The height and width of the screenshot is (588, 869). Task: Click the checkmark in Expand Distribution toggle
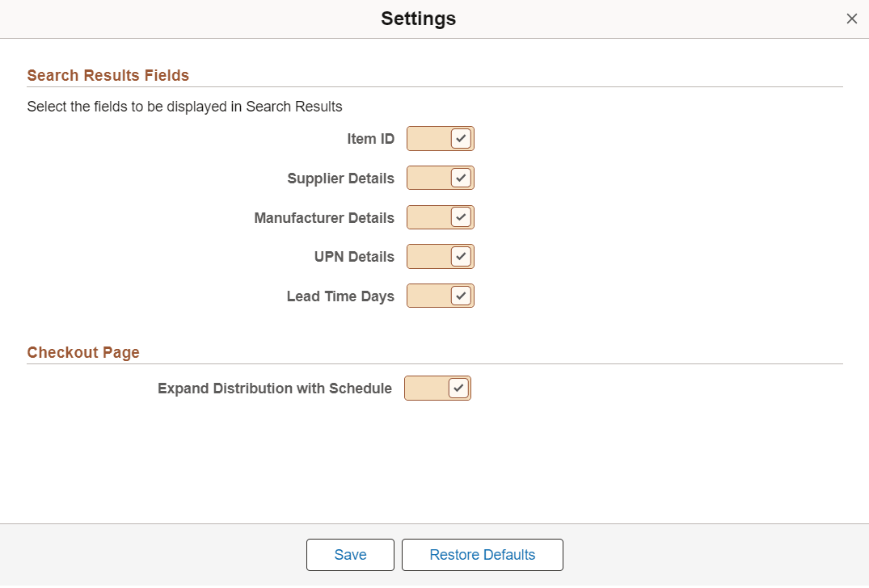pyautogui.click(x=458, y=388)
